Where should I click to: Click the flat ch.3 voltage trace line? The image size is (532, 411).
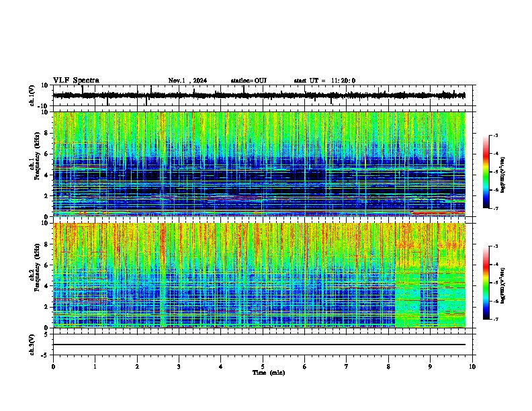[x=259, y=345]
